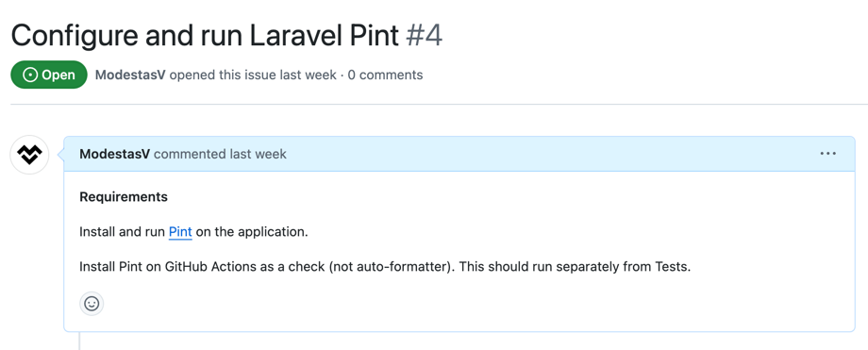
Task: Open ModestasV author link beside 'opened this issue'
Action: click(x=130, y=75)
